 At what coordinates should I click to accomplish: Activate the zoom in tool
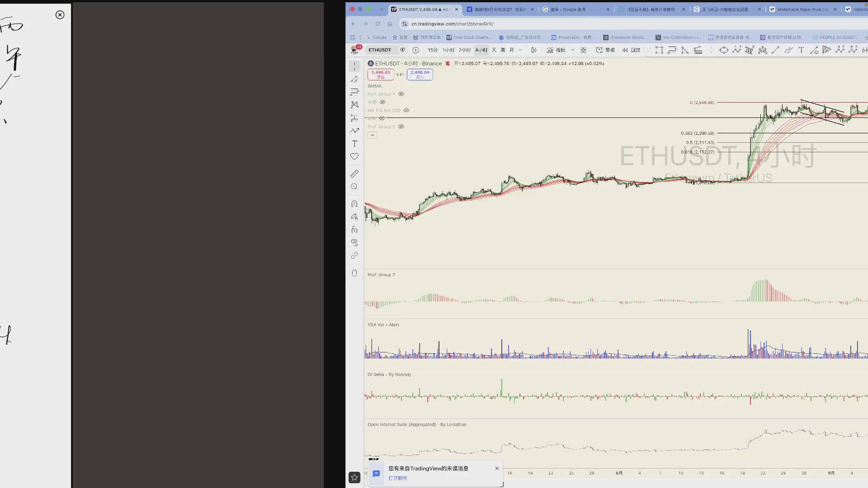(354, 187)
